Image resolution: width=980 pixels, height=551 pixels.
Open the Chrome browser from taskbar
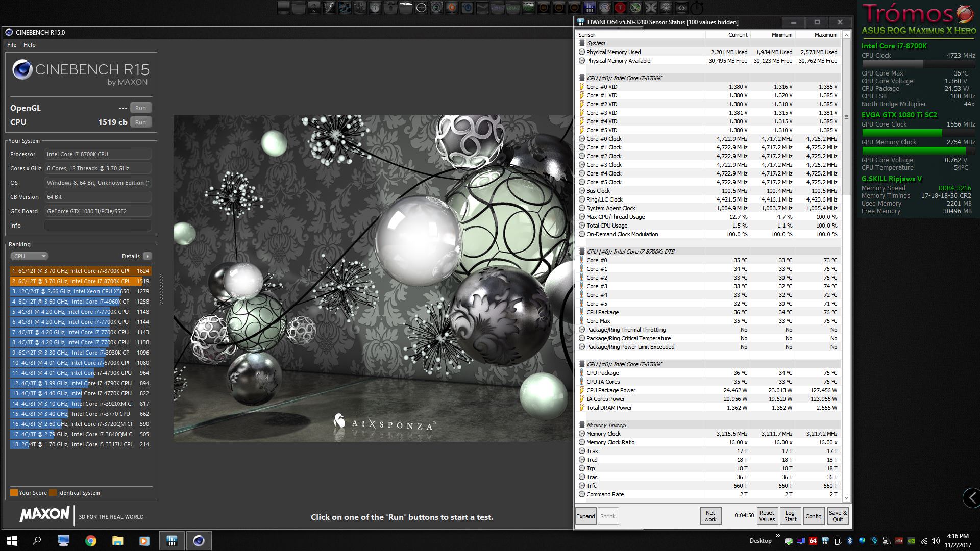point(90,541)
